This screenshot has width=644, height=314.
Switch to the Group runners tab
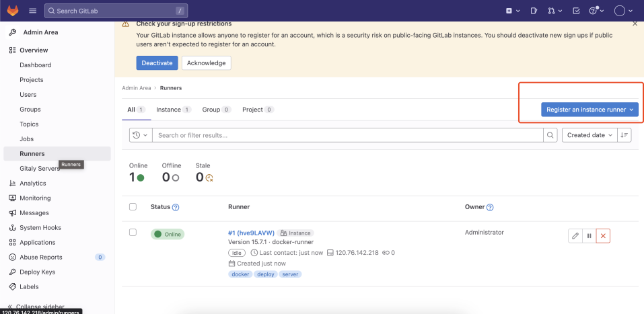click(217, 110)
